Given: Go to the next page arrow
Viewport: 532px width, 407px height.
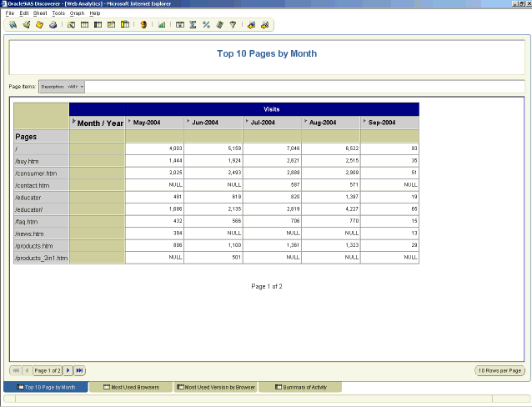Looking at the screenshot, I should pyautogui.click(x=68, y=370).
